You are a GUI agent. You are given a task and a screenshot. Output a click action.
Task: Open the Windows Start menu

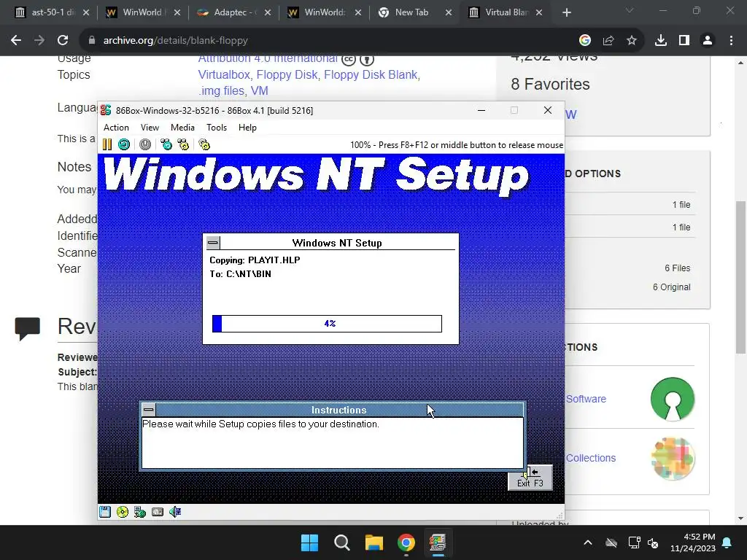point(309,542)
